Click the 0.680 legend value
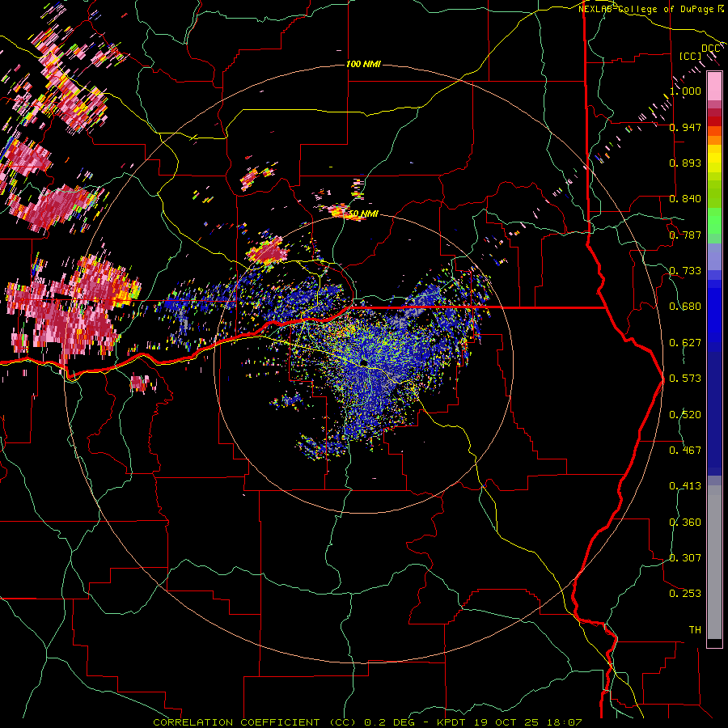The width and height of the screenshot is (728, 728). tap(685, 307)
